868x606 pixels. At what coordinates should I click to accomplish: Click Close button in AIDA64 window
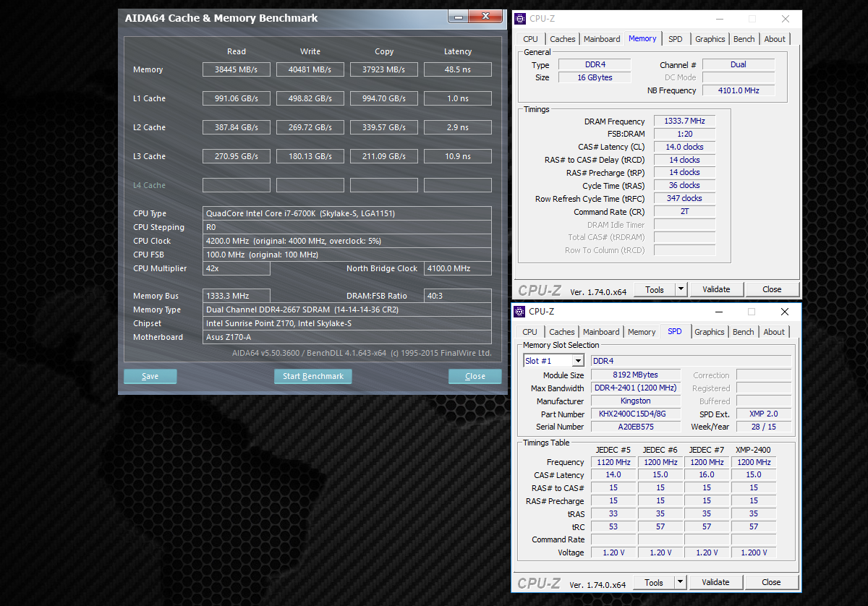475,376
